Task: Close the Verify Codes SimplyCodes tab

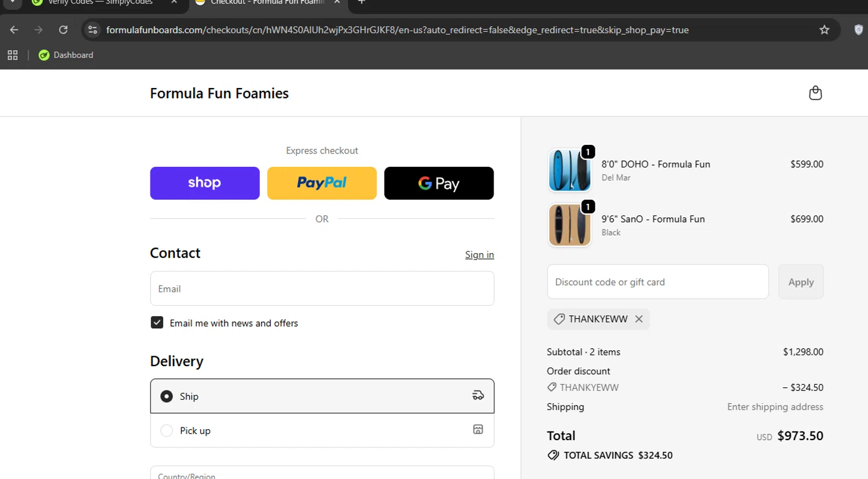Action: click(174, 2)
